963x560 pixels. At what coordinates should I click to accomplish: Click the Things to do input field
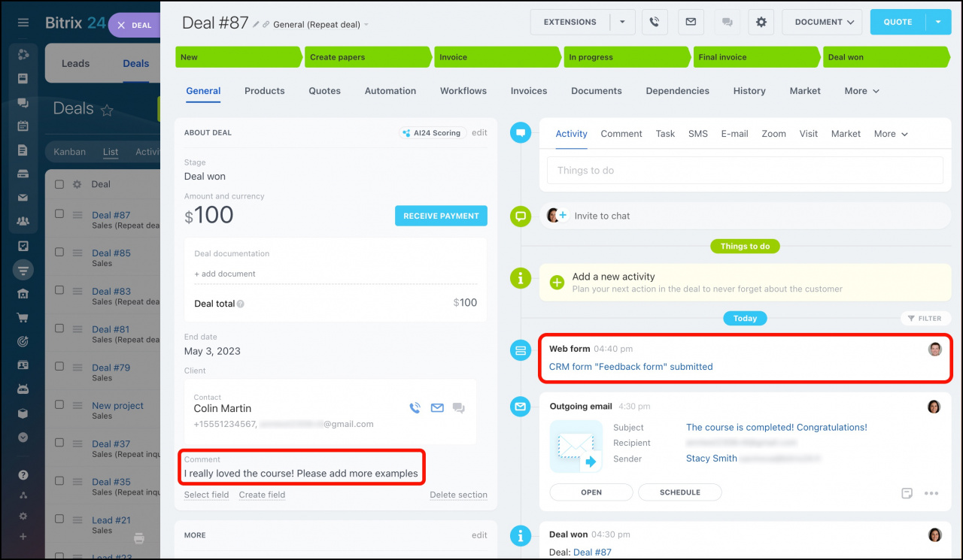pos(745,171)
